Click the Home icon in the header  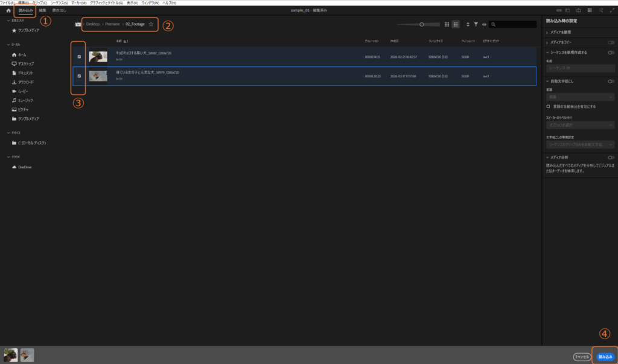point(8,11)
